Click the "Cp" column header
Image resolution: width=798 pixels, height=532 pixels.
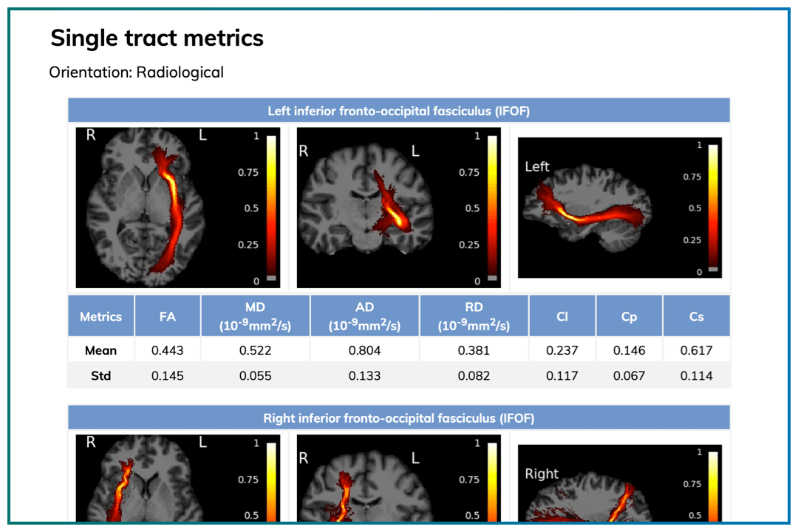[629, 316]
